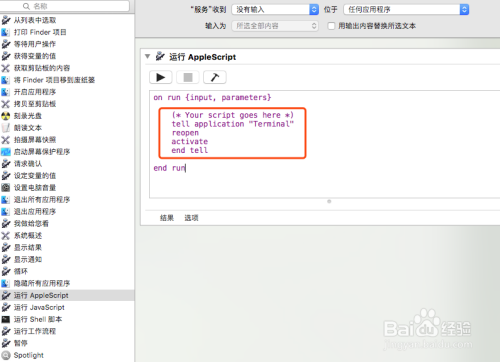
Task: Click the 运行 AppleScript action title
Action: (203, 57)
